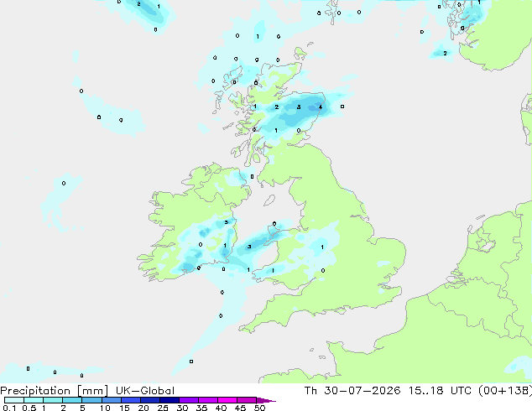Click the "50" legend scale label
532x411 pixels.
(x=259, y=408)
